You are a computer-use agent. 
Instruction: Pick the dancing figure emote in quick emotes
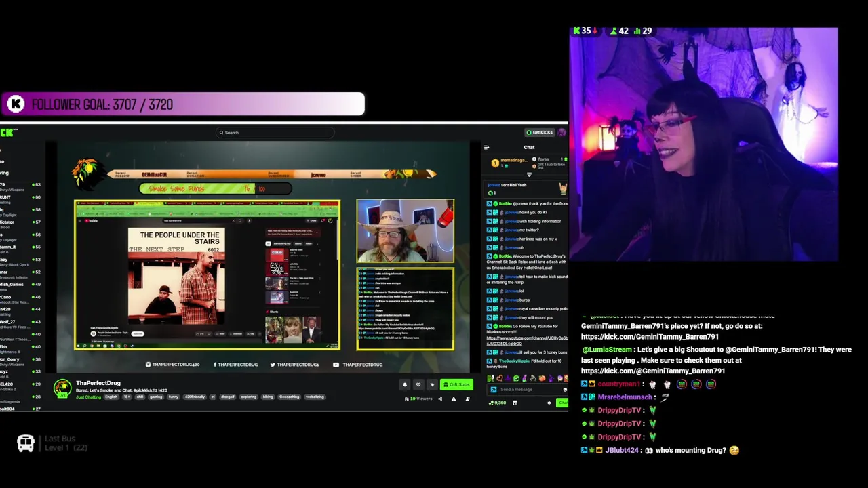pos(532,378)
